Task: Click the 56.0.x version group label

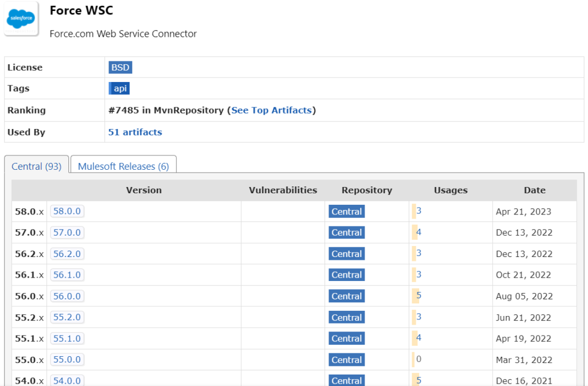Action: click(29, 296)
